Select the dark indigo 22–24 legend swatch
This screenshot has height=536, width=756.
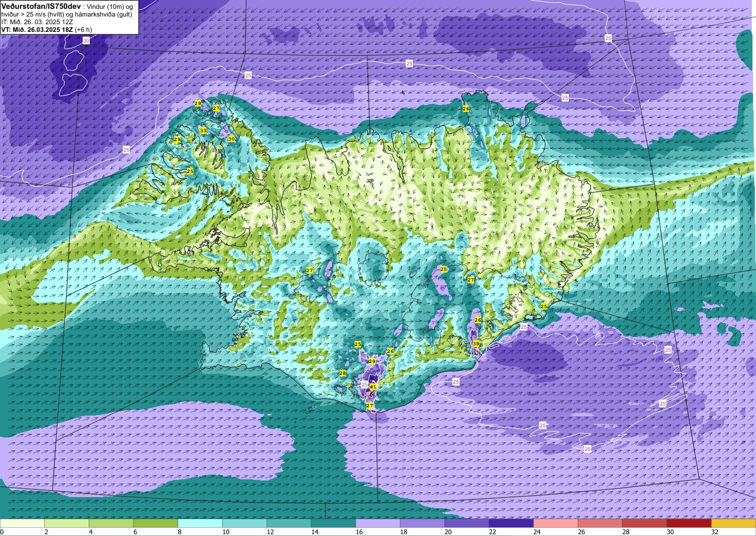coord(511,523)
